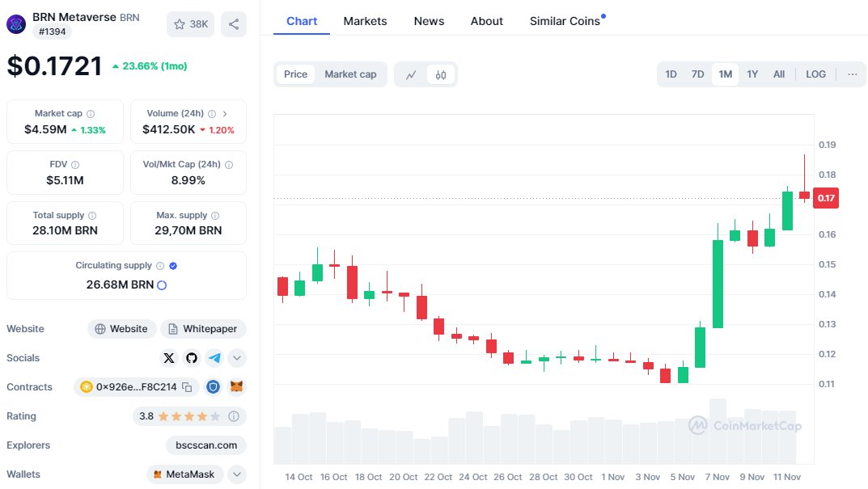The image size is (868, 489).
Task: Toggle LOG scale on chart
Action: [x=815, y=74]
